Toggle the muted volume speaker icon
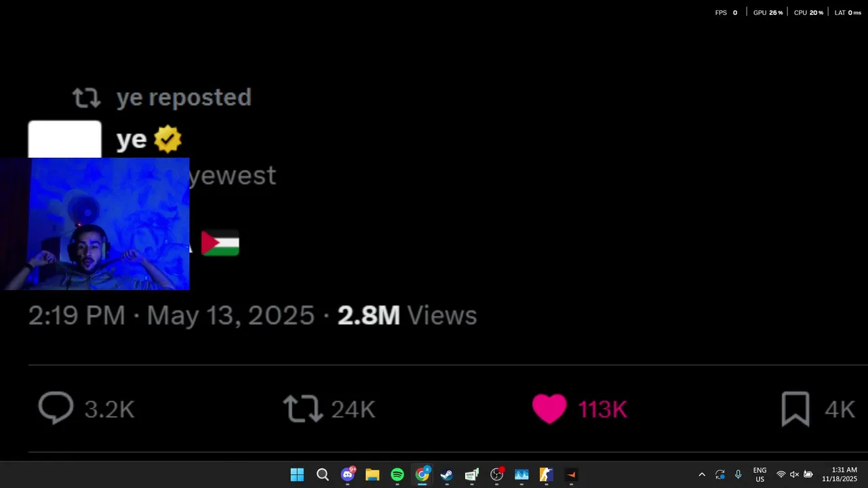This screenshot has width=868, height=488. click(794, 474)
